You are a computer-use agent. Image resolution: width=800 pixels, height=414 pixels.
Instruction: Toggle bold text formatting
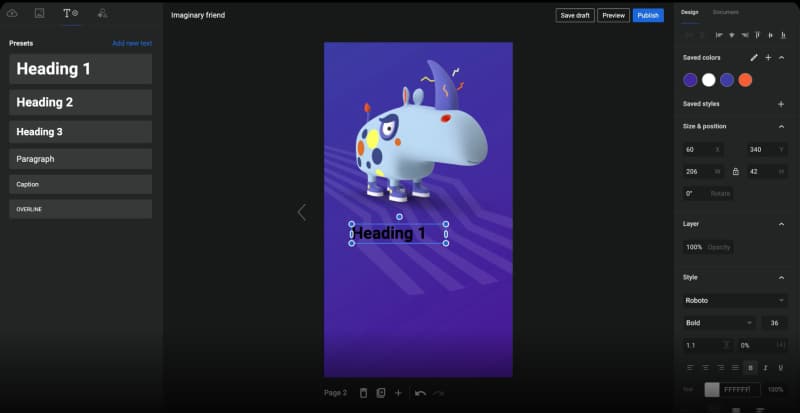[750, 368]
